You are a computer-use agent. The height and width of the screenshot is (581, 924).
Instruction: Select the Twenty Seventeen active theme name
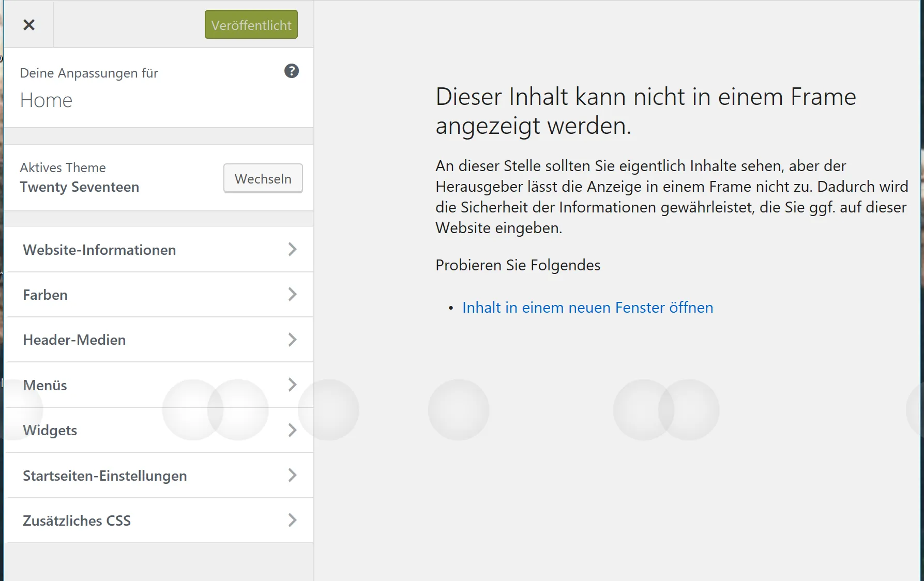[80, 187]
